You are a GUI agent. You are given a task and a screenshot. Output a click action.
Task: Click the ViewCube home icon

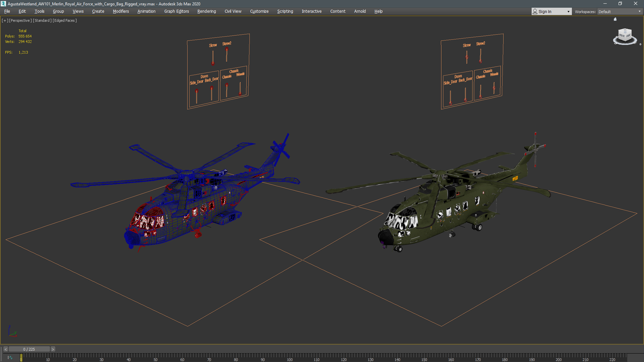click(615, 19)
